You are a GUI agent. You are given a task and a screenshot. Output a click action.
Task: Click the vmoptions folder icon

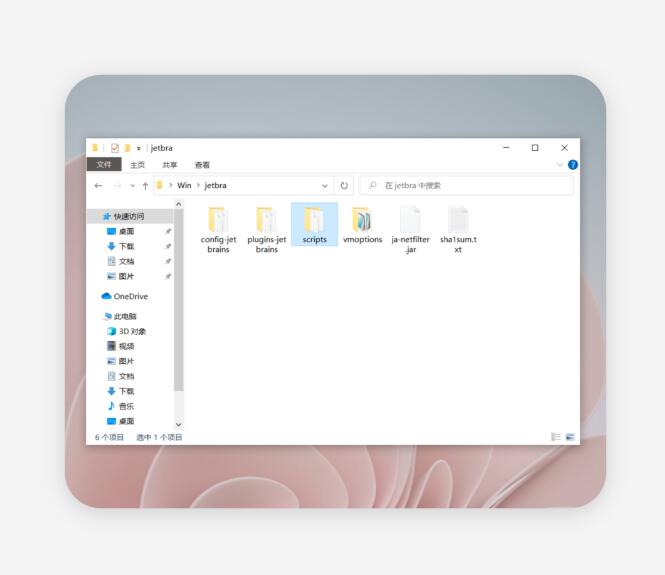(x=362, y=220)
